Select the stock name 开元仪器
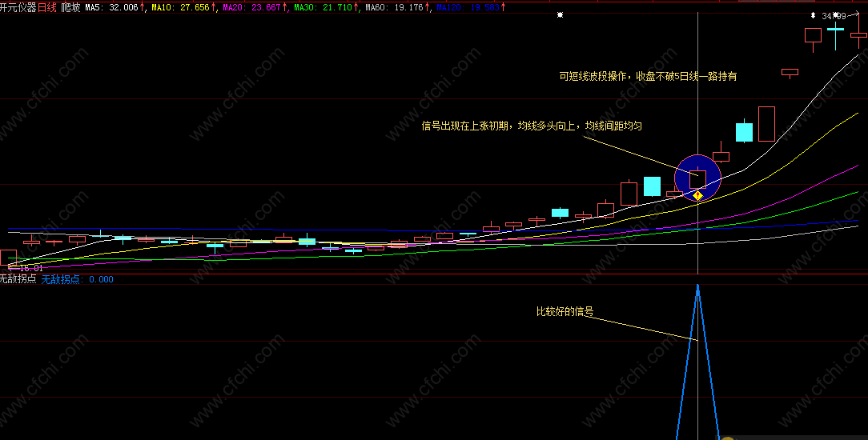This screenshot has height=440, width=868. pos(18,8)
